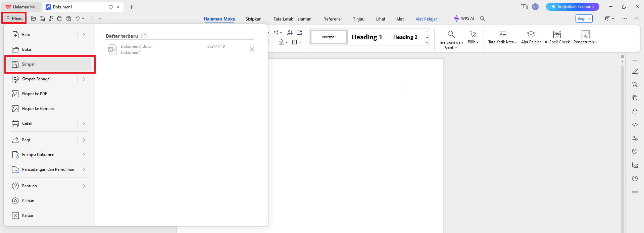Click the open folder icon in quick toolbar
The width and height of the screenshot is (644, 233).
coord(34,18)
